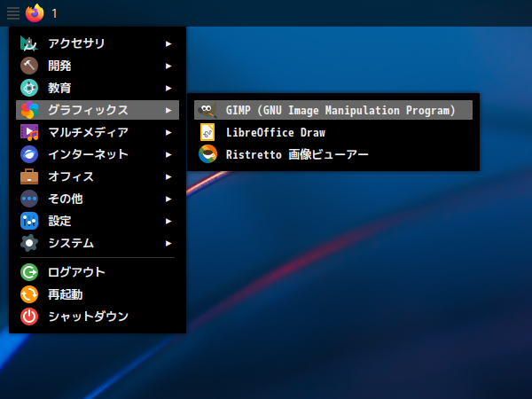Click the シャットダウン red power icon
The height and width of the screenshot is (399, 532).
(x=29, y=317)
